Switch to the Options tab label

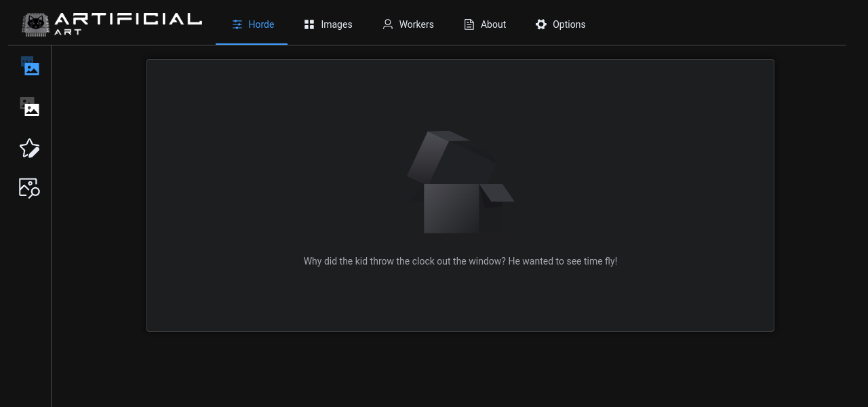pos(569,24)
